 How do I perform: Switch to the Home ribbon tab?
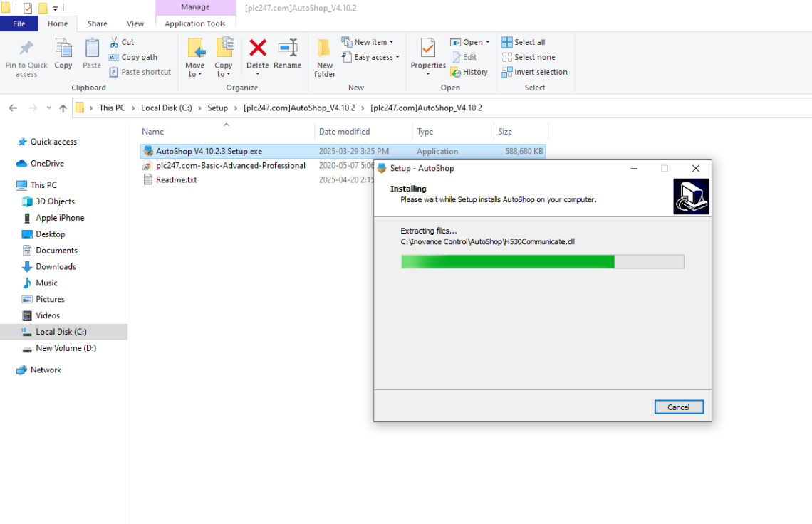(58, 23)
